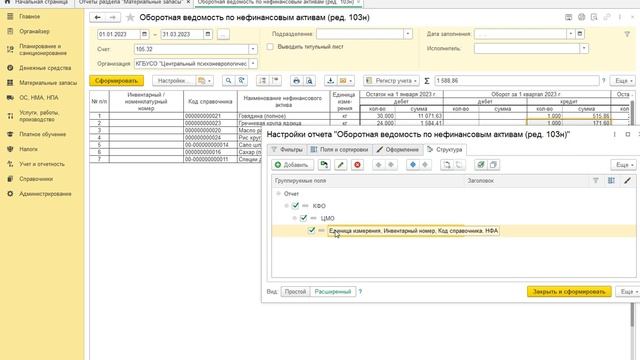The width and height of the screenshot is (640, 360).
Task: Open calendar for end date 31.03.2023
Action: click(208, 34)
